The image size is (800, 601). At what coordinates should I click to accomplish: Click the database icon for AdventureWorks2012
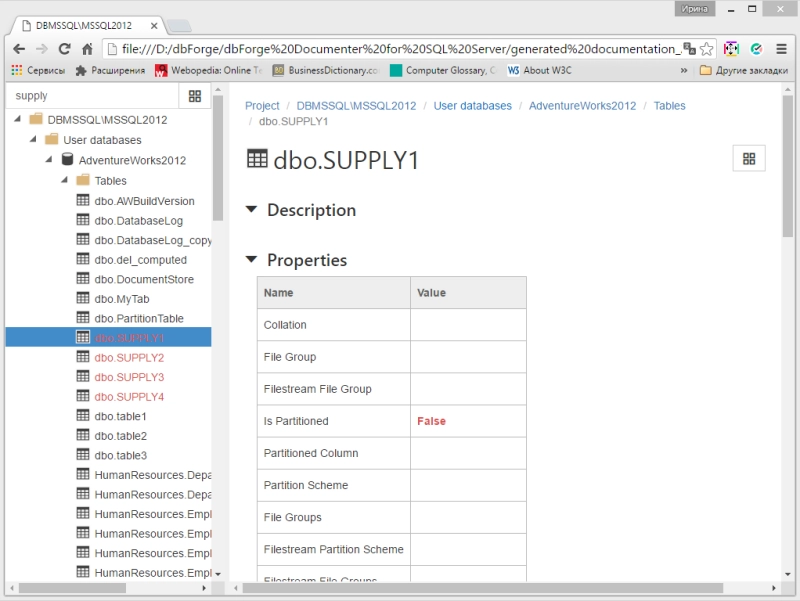tap(67, 159)
